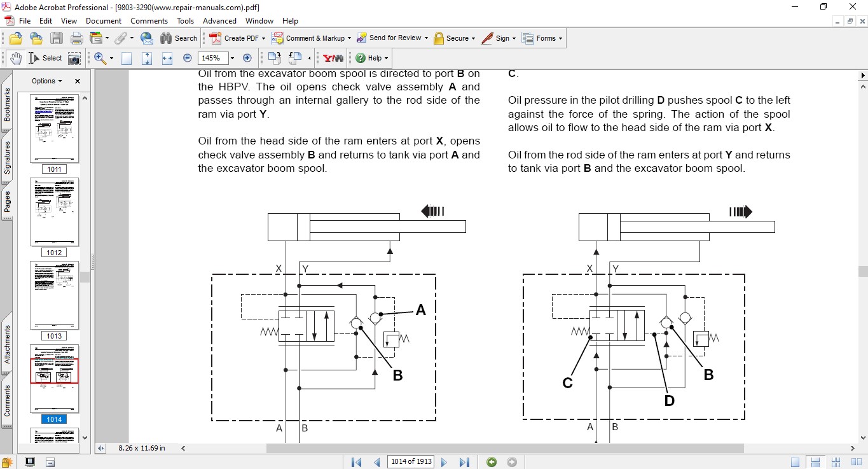Open the Document menu
Image resolution: width=868 pixels, height=469 pixels.
coord(104,21)
